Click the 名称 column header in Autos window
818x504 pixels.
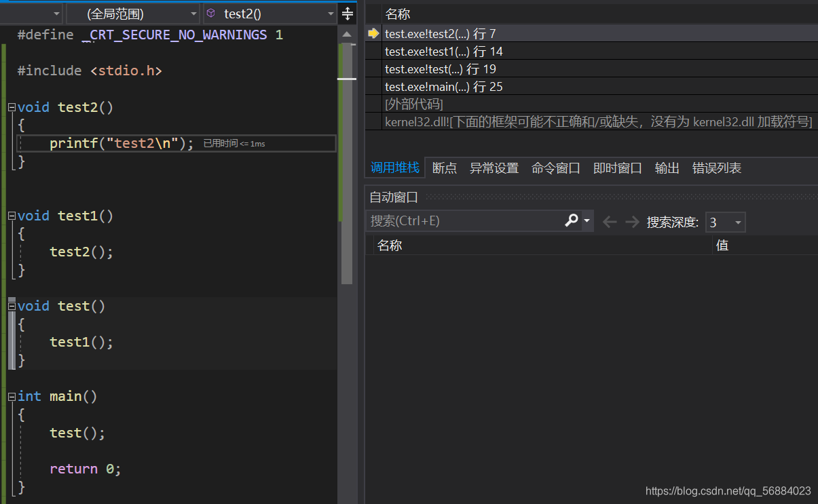(x=390, y=245)
